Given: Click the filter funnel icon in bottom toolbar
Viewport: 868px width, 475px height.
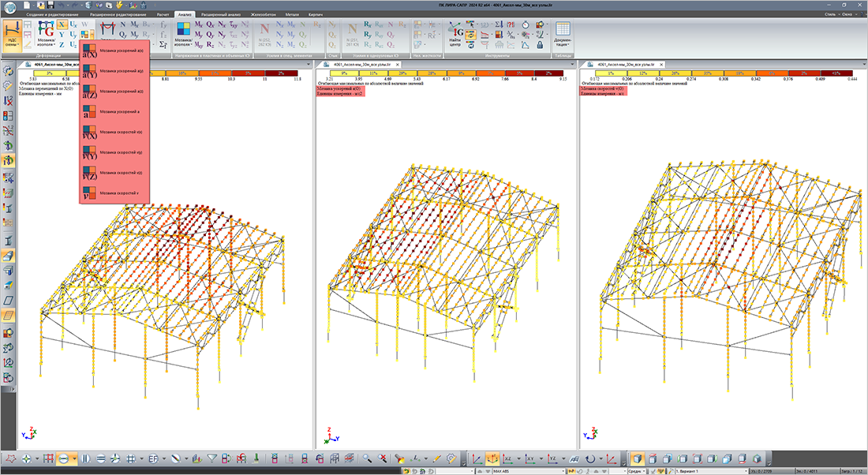Looking at the screenshot, I should click(x=211, y=459).
